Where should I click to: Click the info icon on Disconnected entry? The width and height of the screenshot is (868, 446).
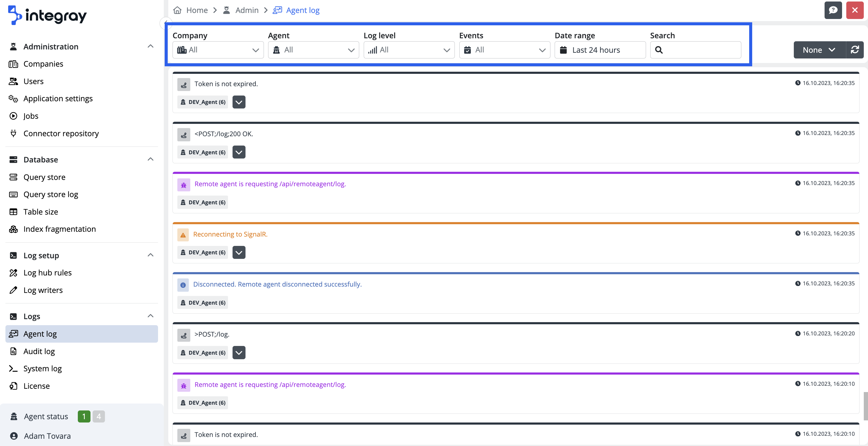click(183, 285)
